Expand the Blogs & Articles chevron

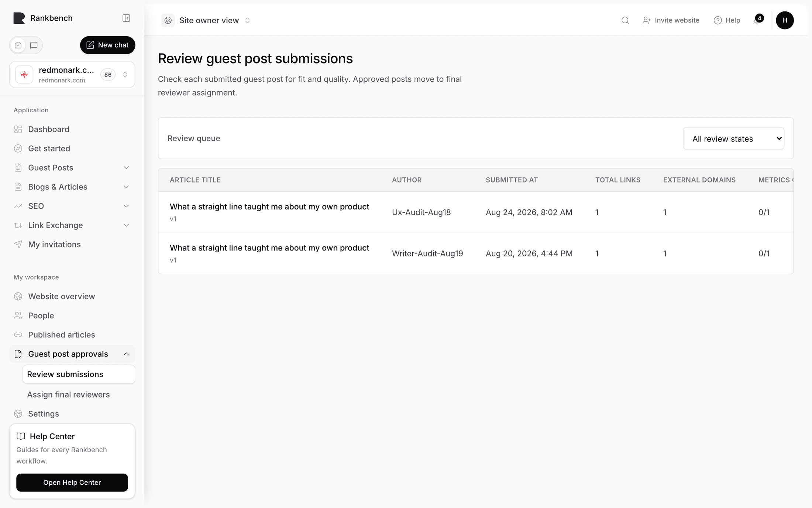click(126, 187)
